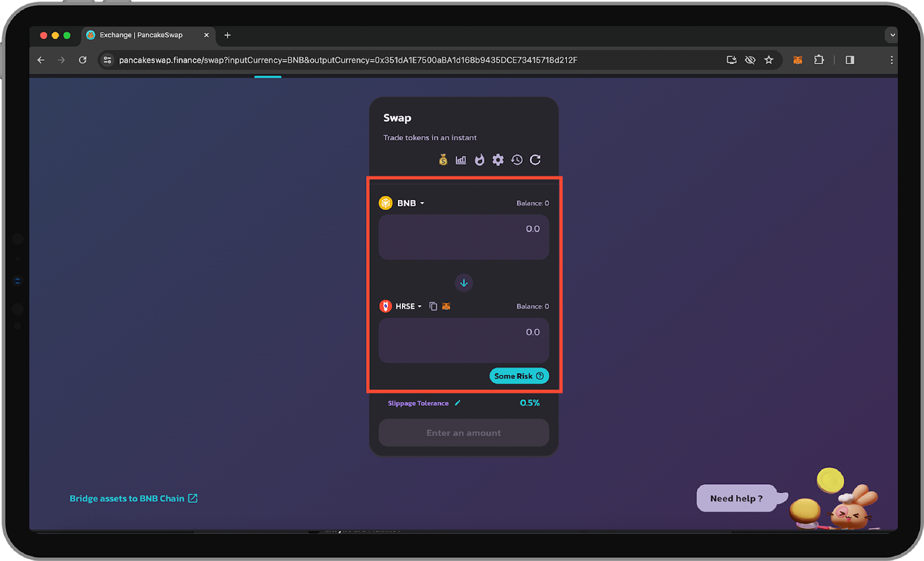The height and width of the screenshot is (561, 924).
Task: Bookmark this page with the star
Action: [769, 60]
